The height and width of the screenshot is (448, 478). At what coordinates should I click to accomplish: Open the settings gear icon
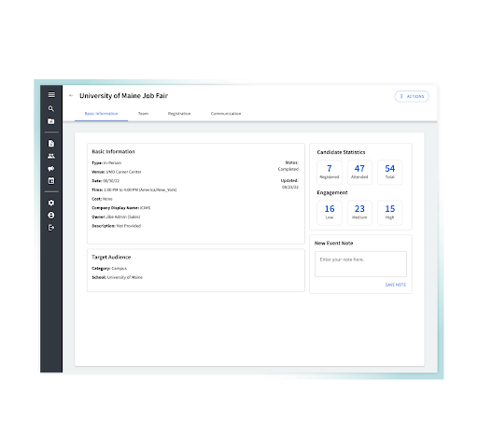51,203
